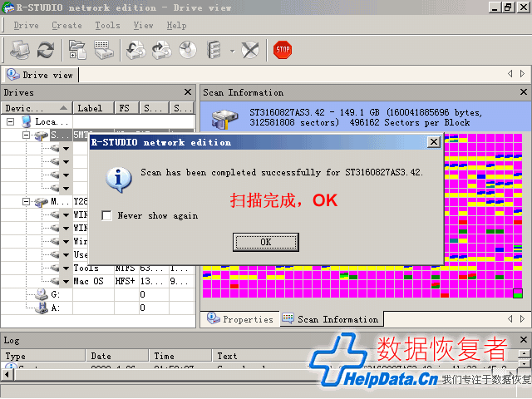Click the Scan drive toolbar icon
532x399 pixels.
click(104, 50)
